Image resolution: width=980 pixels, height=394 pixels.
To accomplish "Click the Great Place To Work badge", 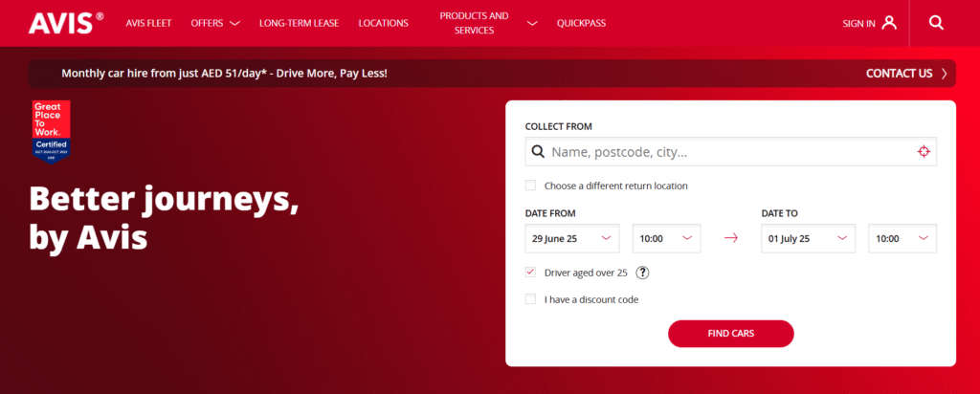I will [x=51, y=133].
